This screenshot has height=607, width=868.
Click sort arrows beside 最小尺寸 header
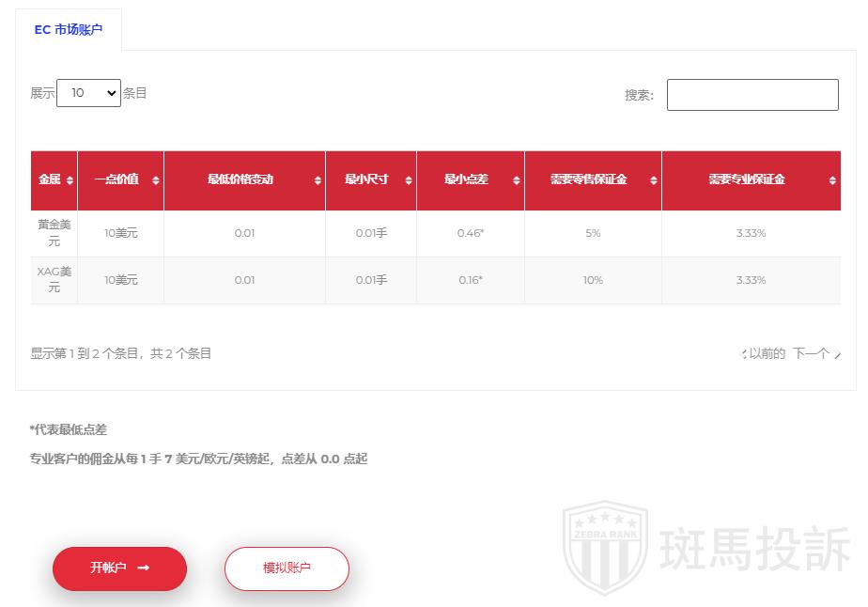pos(409,180)
